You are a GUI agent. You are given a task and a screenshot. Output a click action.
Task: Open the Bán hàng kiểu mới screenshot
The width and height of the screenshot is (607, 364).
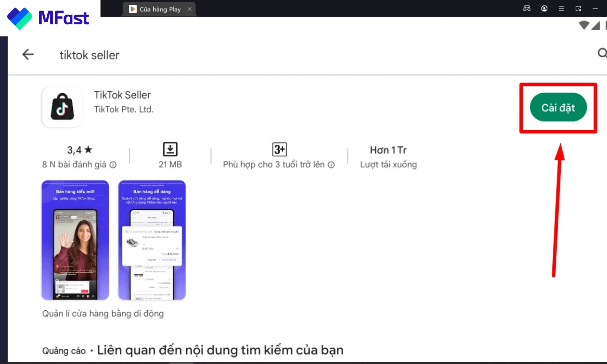pos(75,240)
